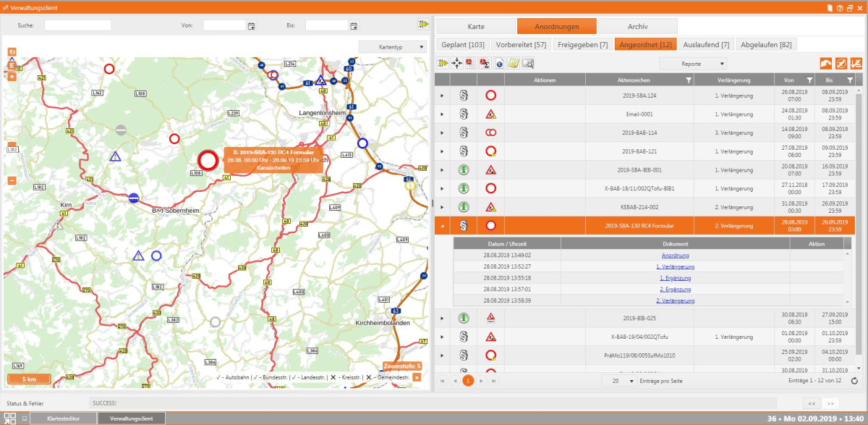Toggle the Autobahn road layer in legend
The width and height of the screenshot is (868, 425).
pos(219,377)
